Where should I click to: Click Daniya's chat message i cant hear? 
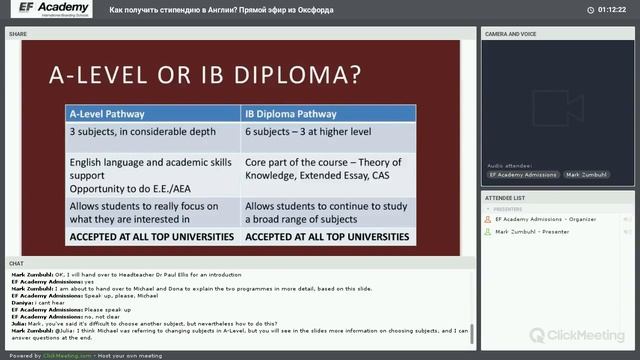(x=38, y=303)
